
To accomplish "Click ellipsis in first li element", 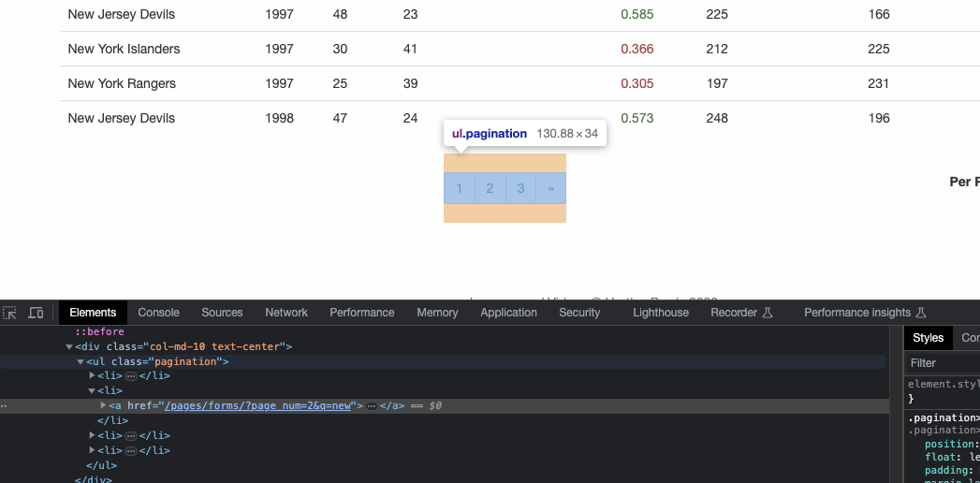I will pyautogui.click(x=131, y=376).
